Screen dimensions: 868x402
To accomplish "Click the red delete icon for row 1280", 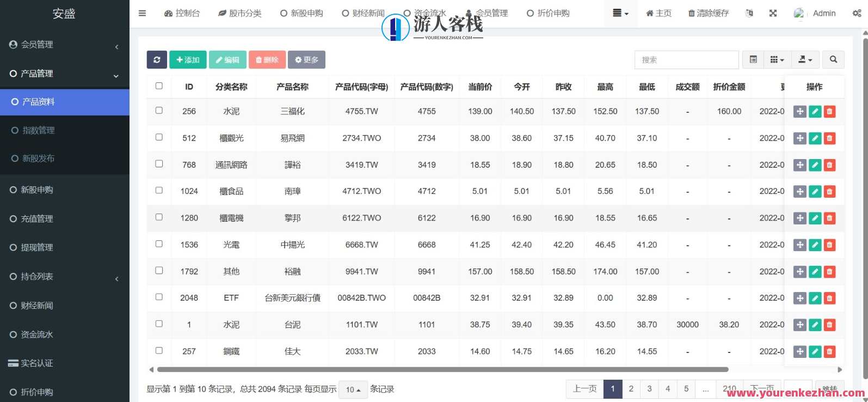I will point(829,218).
